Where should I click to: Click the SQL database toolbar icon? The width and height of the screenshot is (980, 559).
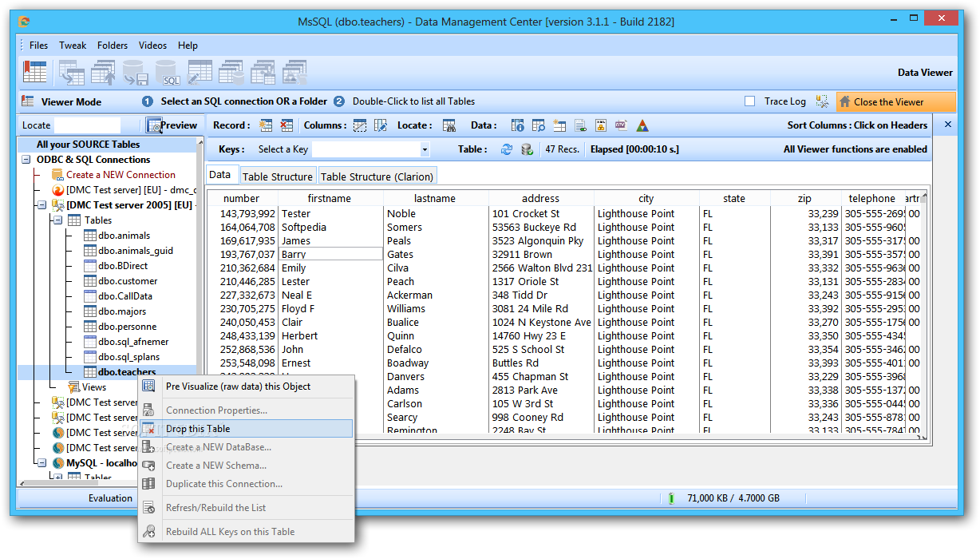tap(168, 72)
